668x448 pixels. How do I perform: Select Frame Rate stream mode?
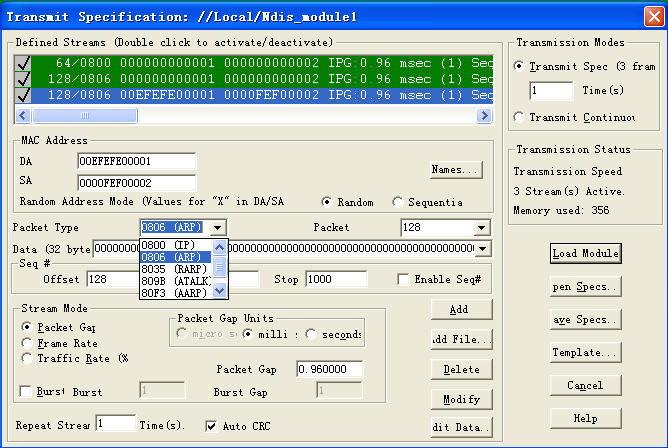point(27,343)
